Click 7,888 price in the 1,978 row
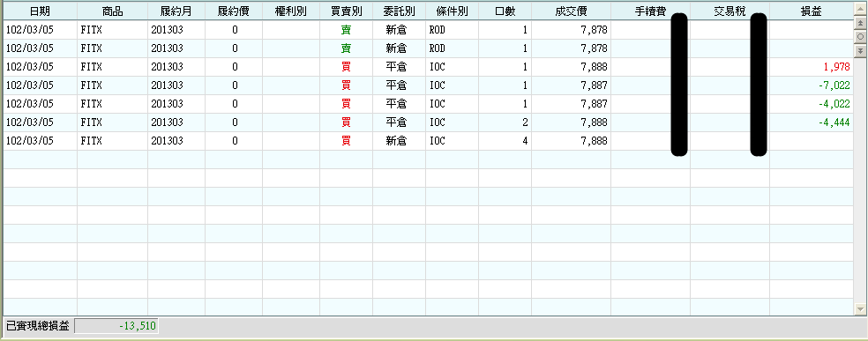Screen dimensions: 868x341 coord(594,67)
